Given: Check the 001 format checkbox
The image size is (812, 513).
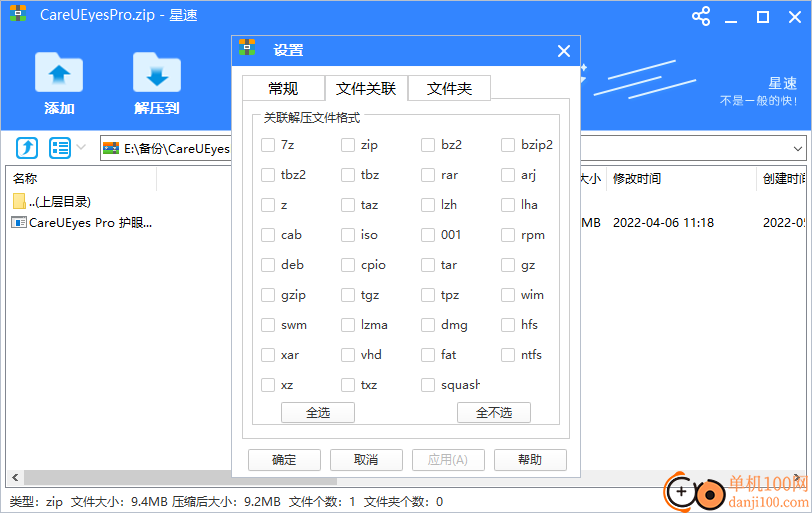Looking at the screenshot, I should click(428, 235).
